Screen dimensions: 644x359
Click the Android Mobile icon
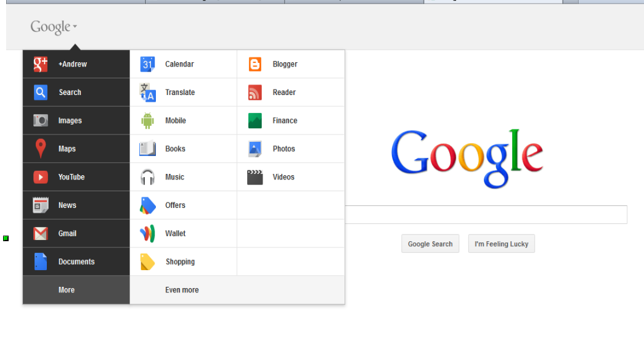(147, 120)
